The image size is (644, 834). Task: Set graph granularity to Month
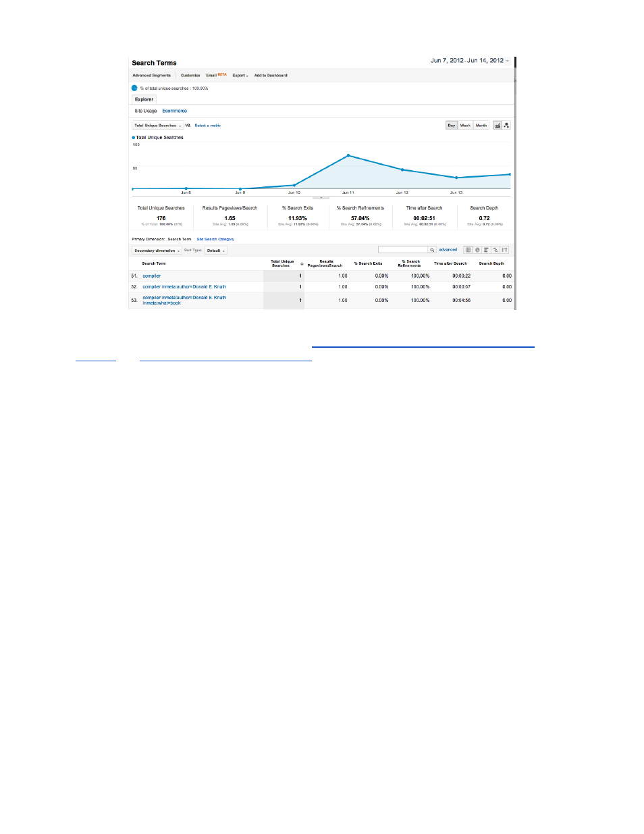point(481,125)
